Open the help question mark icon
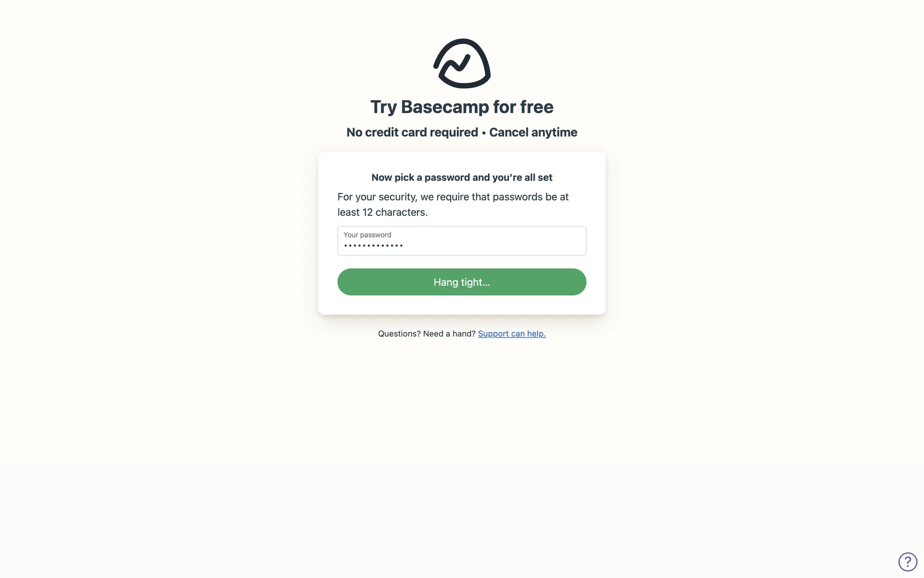This screenshot has width=924, height=578. tap(908, 562)
